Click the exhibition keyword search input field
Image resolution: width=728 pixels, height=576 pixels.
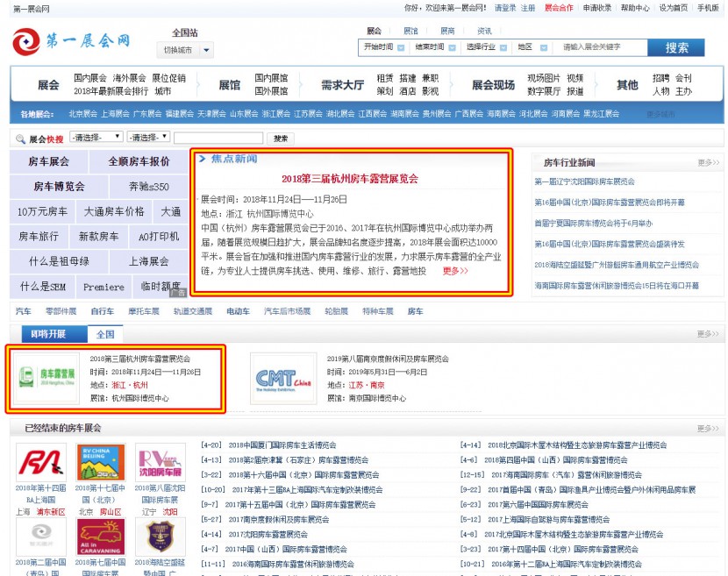(602, 47)
